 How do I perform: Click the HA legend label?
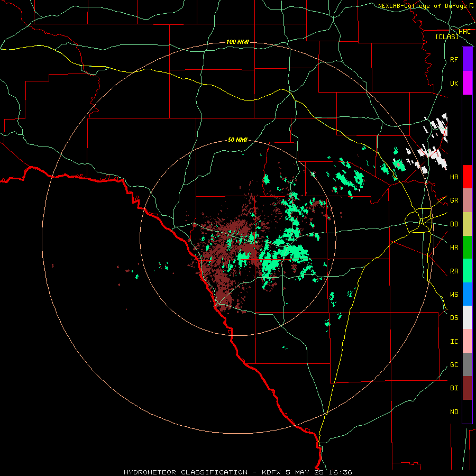454,177
